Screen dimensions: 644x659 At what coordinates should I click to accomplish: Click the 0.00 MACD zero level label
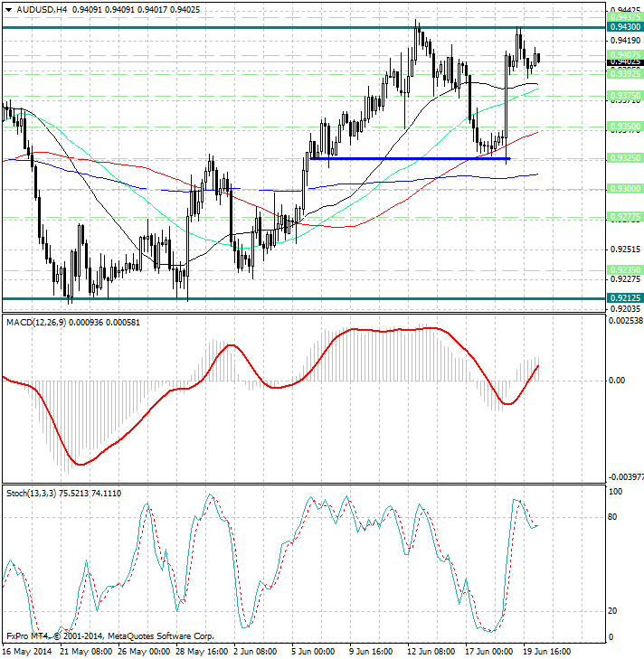pos(617,381)
